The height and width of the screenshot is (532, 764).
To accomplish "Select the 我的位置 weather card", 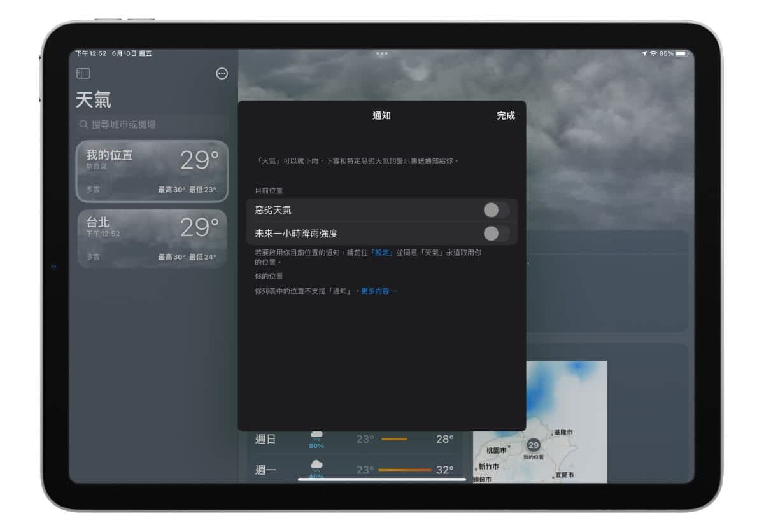I will click(152, 171).
